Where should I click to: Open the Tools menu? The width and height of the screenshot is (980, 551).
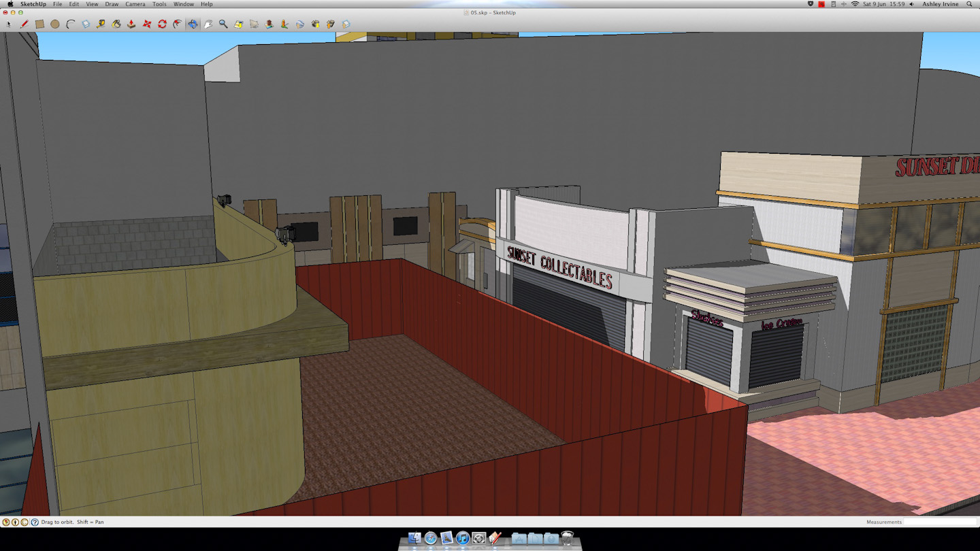coord(159,4)
